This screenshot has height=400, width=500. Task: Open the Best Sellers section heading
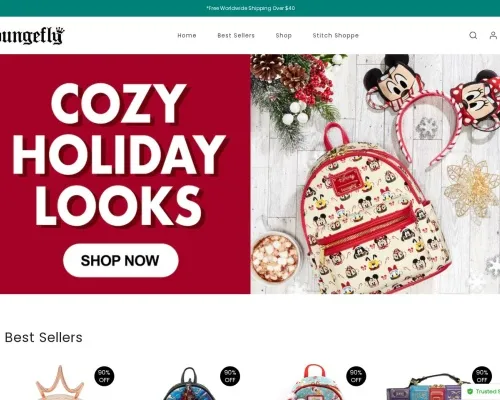(x=44, y=337)
